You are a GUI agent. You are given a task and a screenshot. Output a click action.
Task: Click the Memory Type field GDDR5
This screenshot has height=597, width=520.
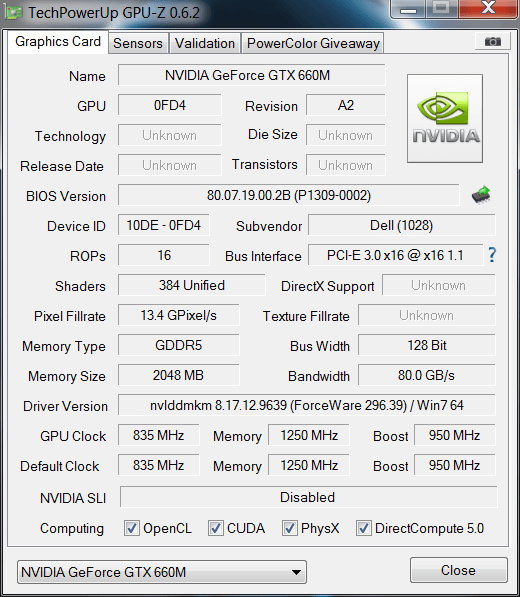coord(179,345)
